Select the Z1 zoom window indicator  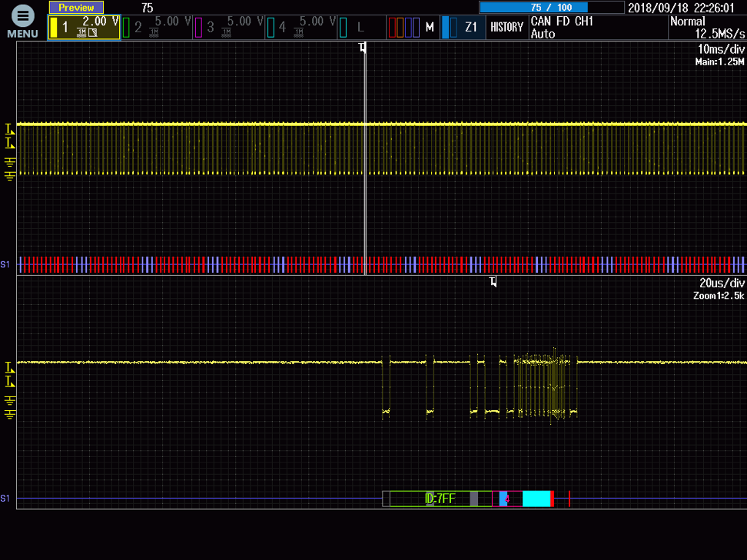463,28
